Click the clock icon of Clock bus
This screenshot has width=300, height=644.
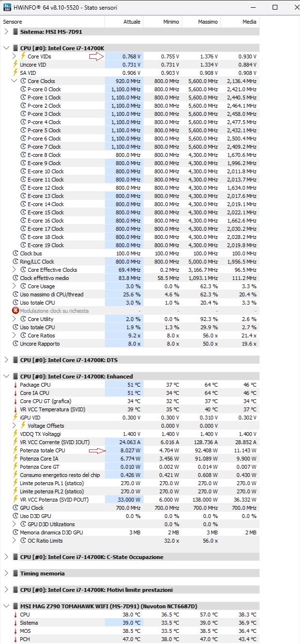point(15,253)
